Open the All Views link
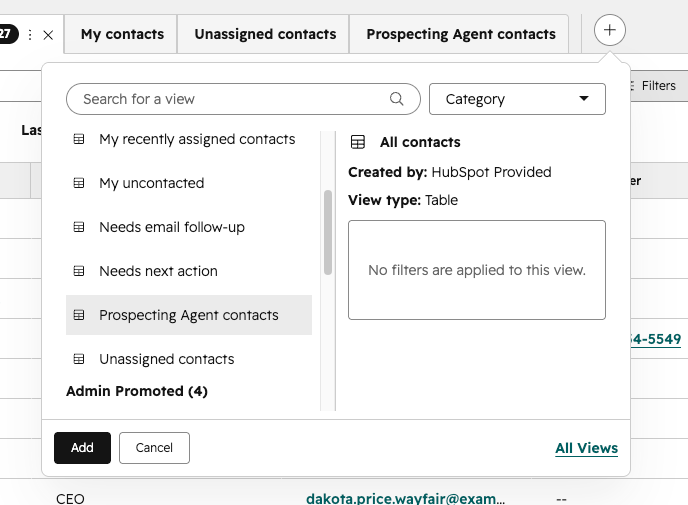 click(586, 448)
